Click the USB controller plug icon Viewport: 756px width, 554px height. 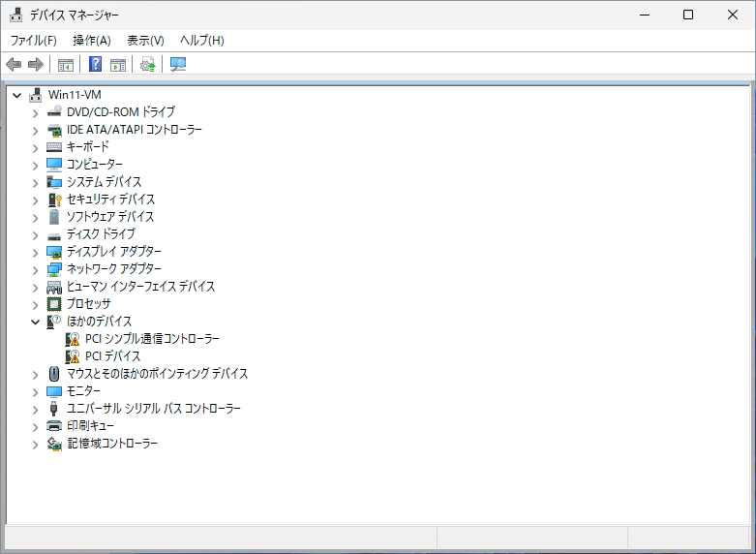[x=54, y=409]
